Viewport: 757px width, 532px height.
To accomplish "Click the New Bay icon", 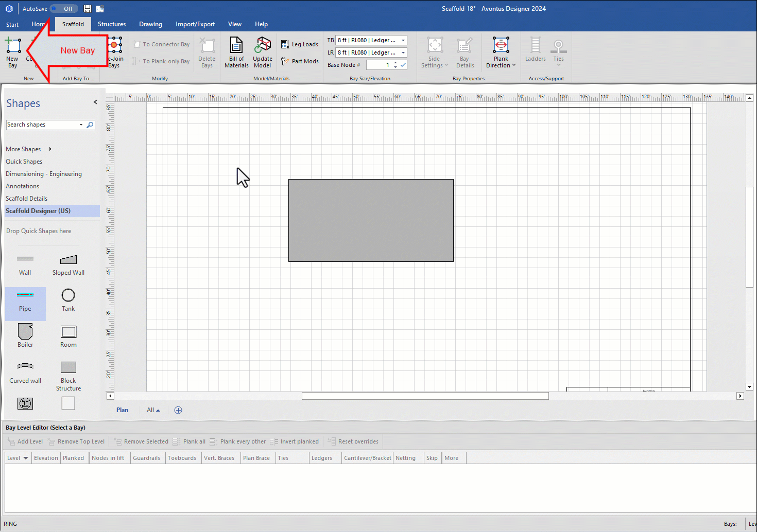I will [x=13, y=46].
